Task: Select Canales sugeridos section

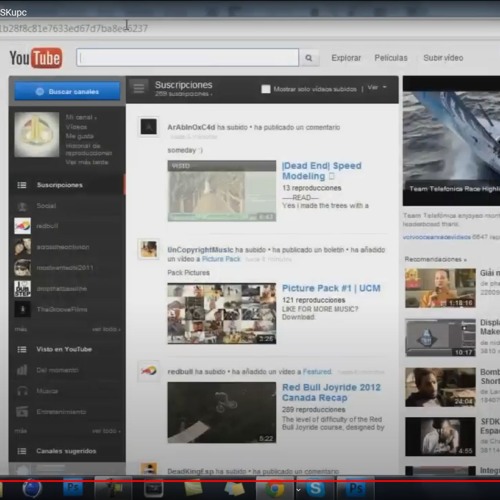Action: [x=67, y=451]
